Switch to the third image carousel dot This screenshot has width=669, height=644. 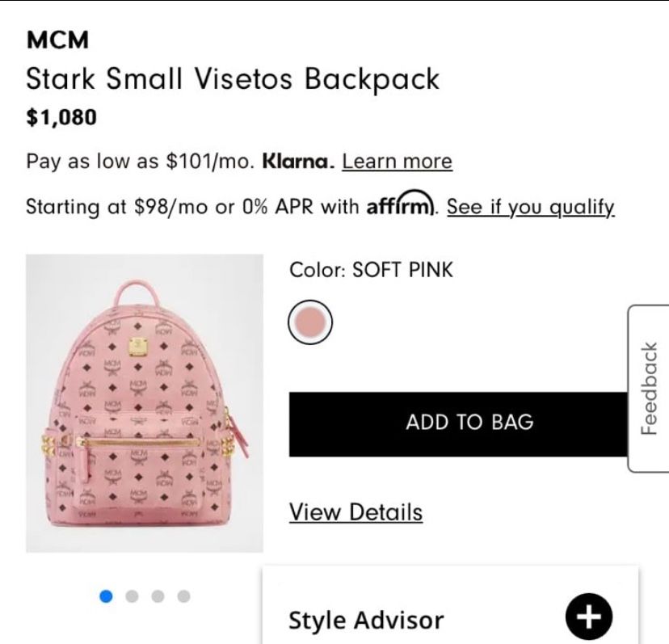(x=158, y=596)
